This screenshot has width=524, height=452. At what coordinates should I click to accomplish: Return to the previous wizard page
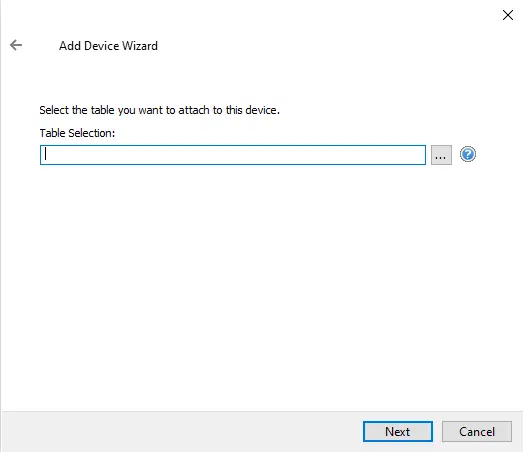coord(16,45)
